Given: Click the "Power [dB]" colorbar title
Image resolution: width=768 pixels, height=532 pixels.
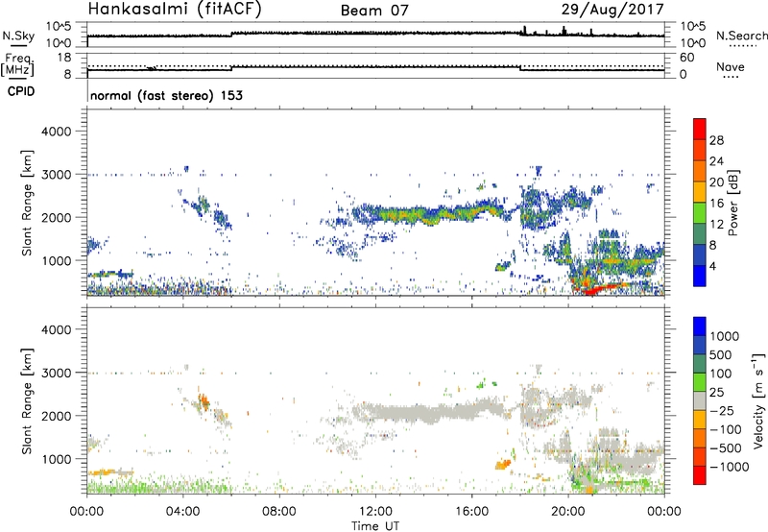Looking at the screenshot, I should 732,203.
